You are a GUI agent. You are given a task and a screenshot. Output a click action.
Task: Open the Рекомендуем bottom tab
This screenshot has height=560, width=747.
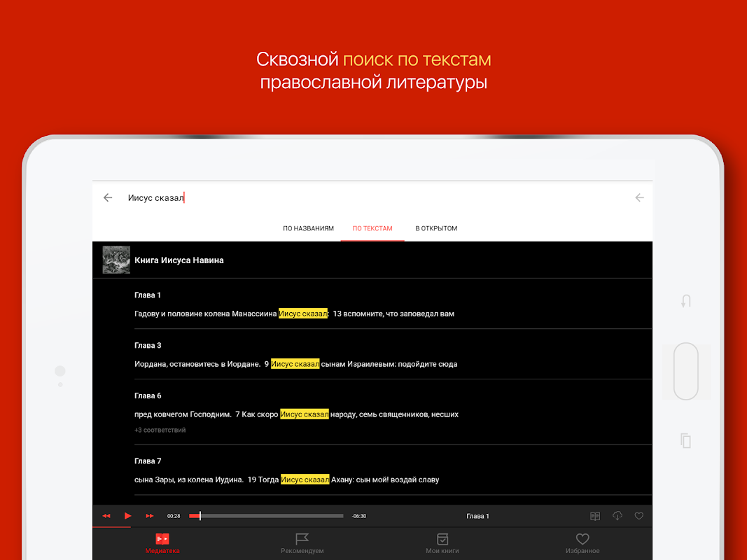(x=302, y=543)
